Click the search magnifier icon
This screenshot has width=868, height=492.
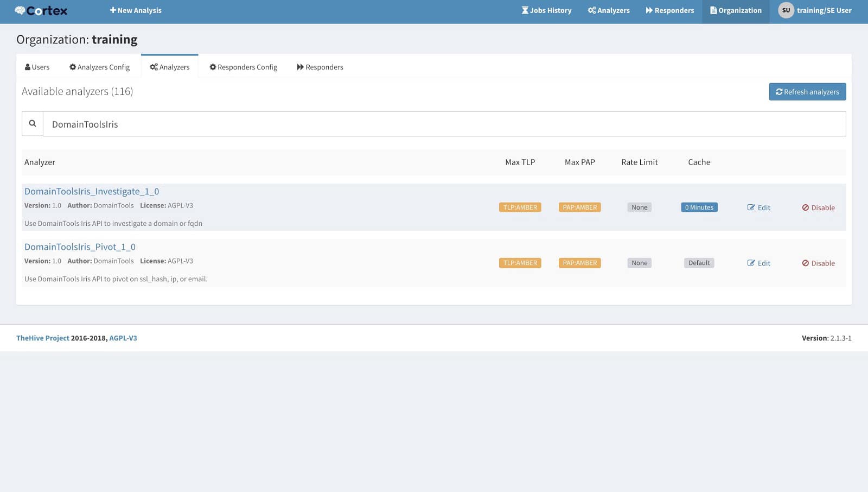(x=33, y=124)
